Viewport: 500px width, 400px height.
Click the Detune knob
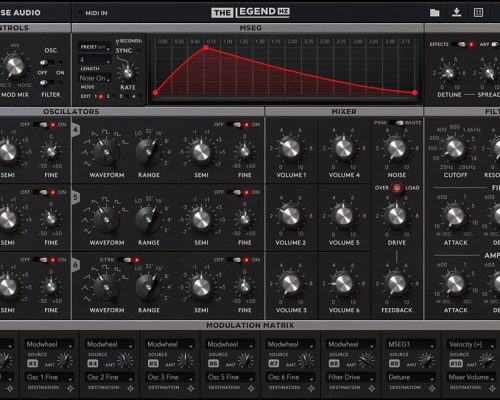coord(449,73)
